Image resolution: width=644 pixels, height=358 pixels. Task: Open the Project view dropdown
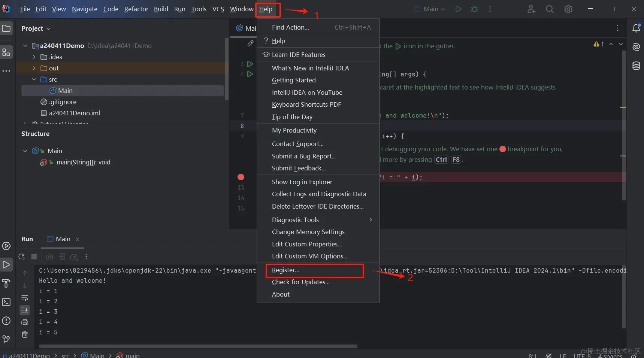(x=36, y=28)
